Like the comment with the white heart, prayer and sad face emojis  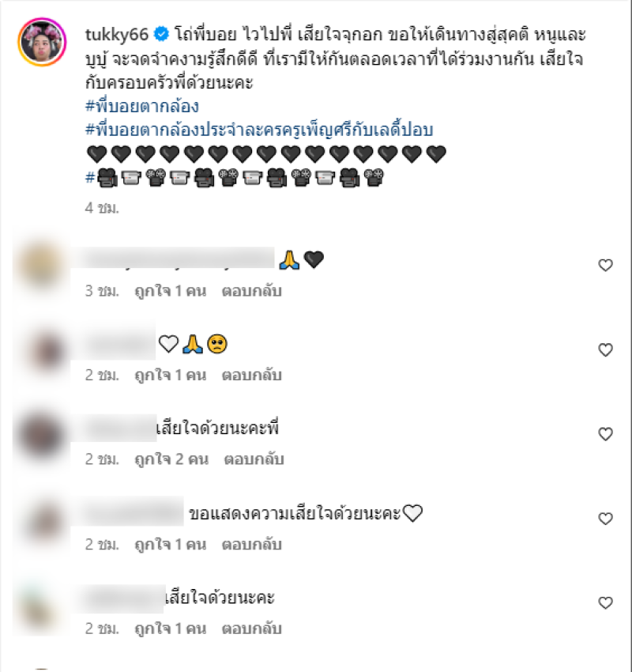605,349
